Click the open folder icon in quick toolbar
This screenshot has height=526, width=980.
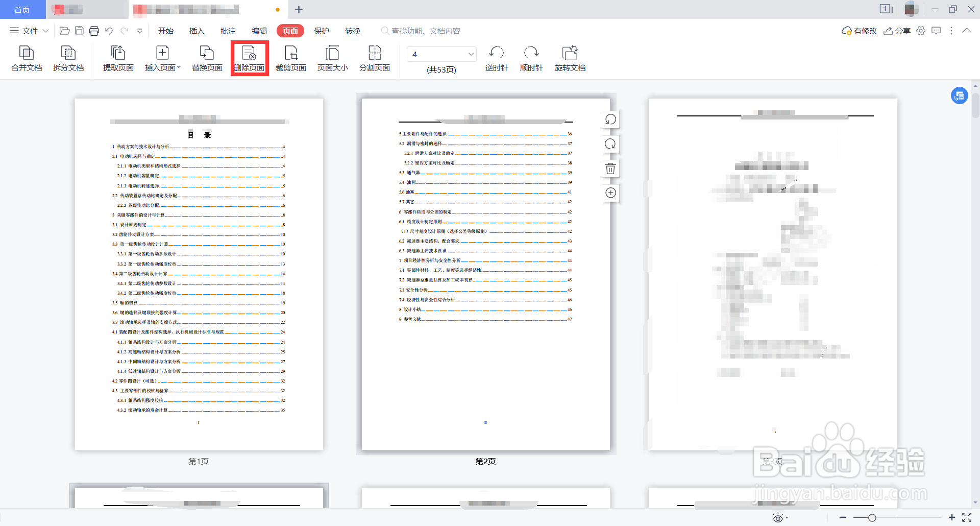click(x=65, y=31)
